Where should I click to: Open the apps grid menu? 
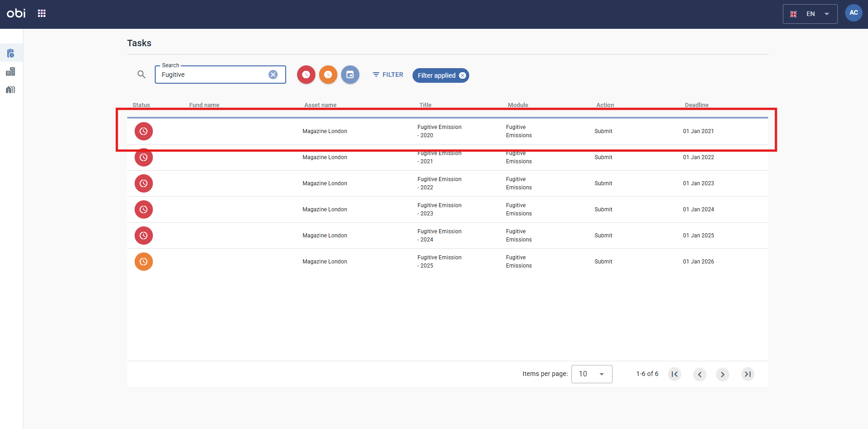(42, 13)
